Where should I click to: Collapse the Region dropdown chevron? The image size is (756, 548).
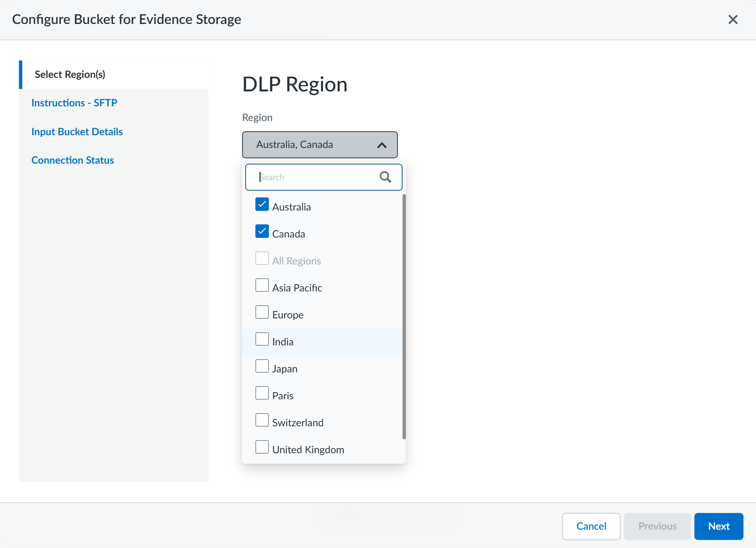coord(382,145)
